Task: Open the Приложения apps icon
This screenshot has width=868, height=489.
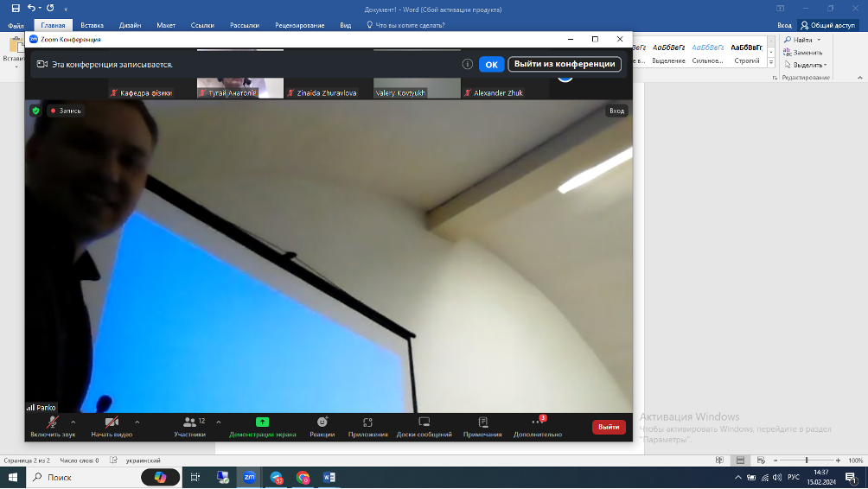Action: tap(367, 422)
